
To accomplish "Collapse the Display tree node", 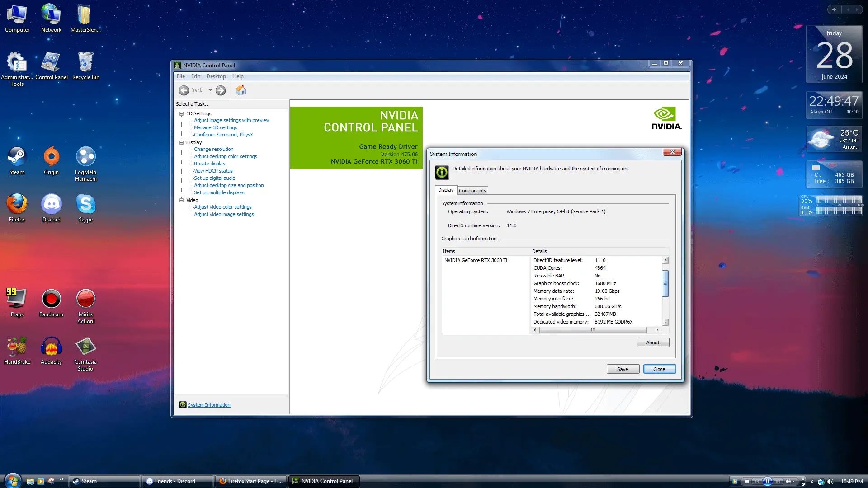I will click(x=182, y=142).
